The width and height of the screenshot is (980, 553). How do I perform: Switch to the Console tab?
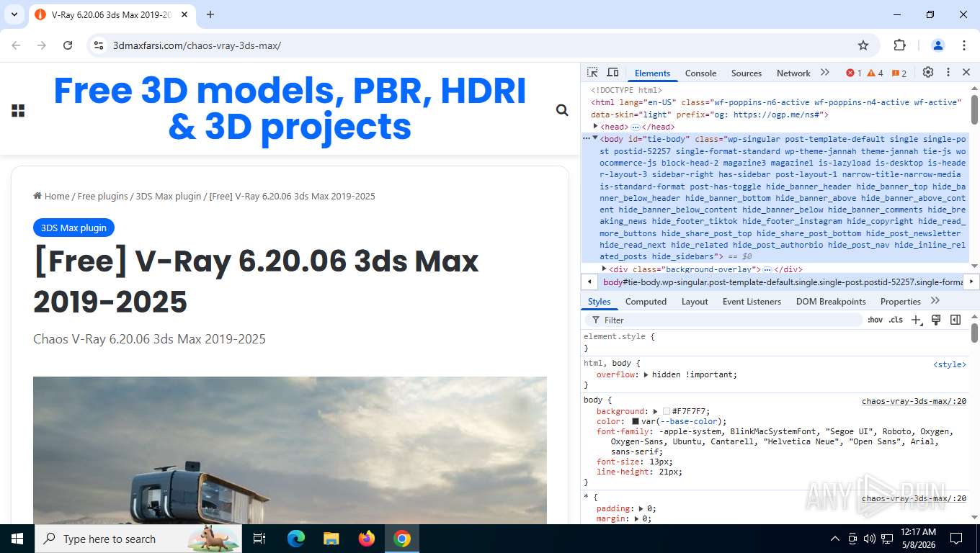[x=700, y=73]
